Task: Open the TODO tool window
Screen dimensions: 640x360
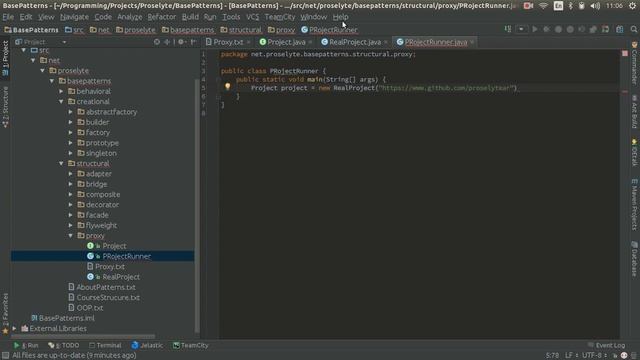Action: click(64, 345)
